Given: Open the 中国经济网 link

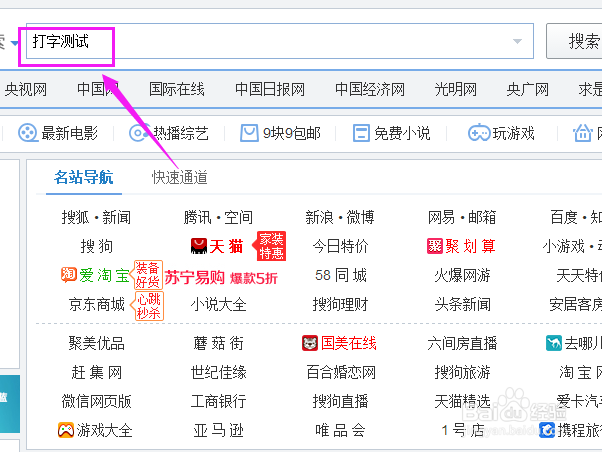Looking at the screenshot, I should (x=370, y=89).
